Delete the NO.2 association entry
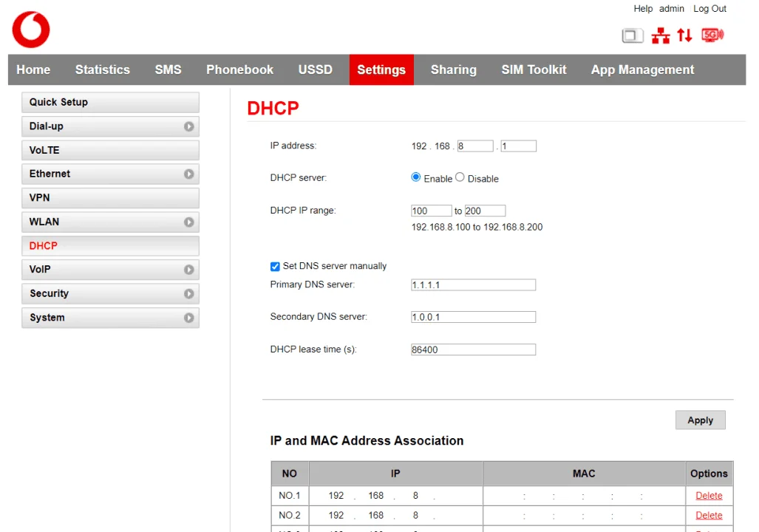 (709, 516)
